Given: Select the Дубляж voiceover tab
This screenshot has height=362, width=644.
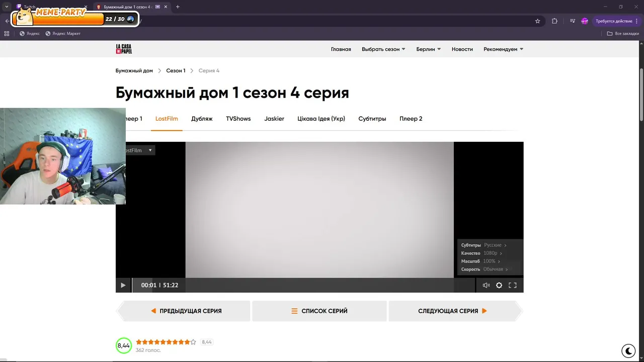Looking at the screenshot, I should (x=202, y=119).
